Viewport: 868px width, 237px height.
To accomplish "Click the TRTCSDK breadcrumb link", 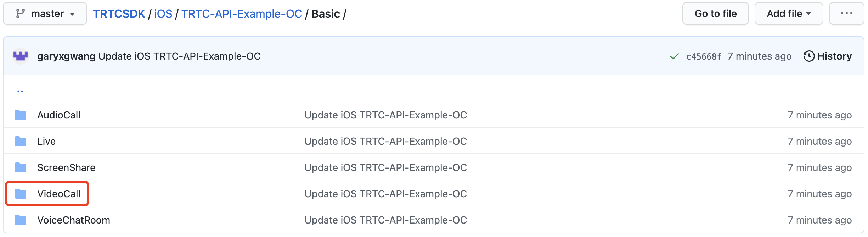I will pos(119,14).
